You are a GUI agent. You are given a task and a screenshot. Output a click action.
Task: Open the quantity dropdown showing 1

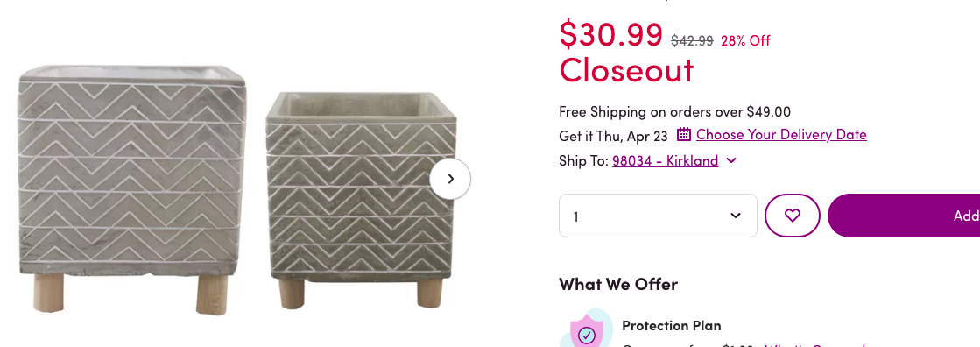coord(658,215)
